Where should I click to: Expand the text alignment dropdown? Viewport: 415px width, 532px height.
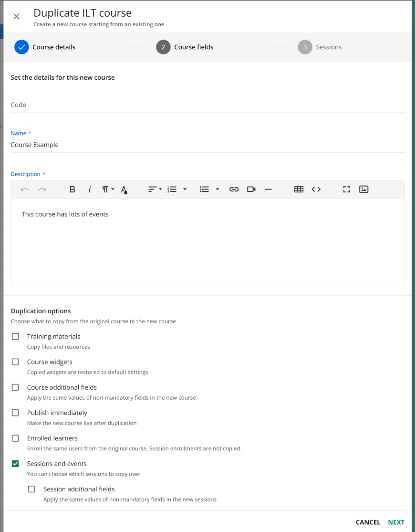pyautogui.click(x=155, y=189)
